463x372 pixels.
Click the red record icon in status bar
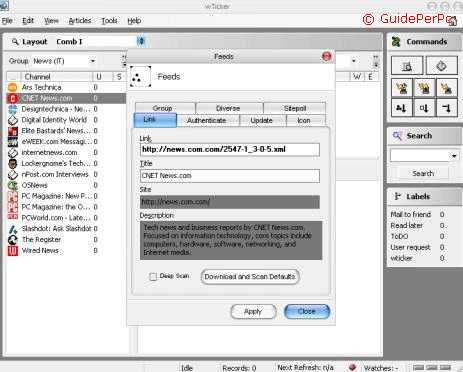(x=352, y=367)
